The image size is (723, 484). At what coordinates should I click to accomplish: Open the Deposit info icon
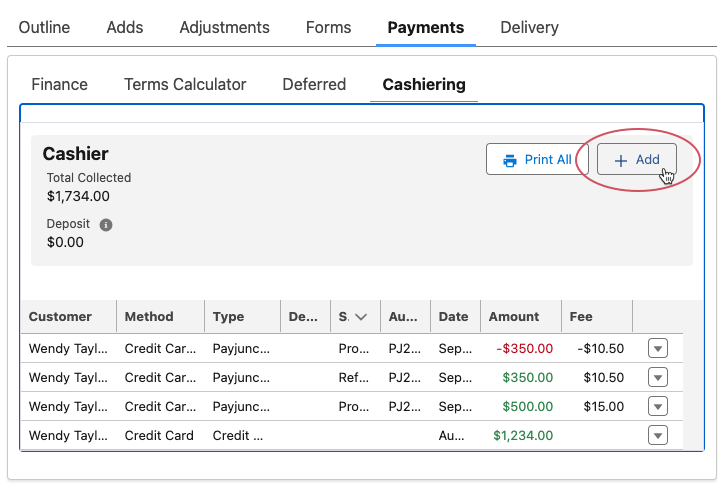[x=106, y=225]
